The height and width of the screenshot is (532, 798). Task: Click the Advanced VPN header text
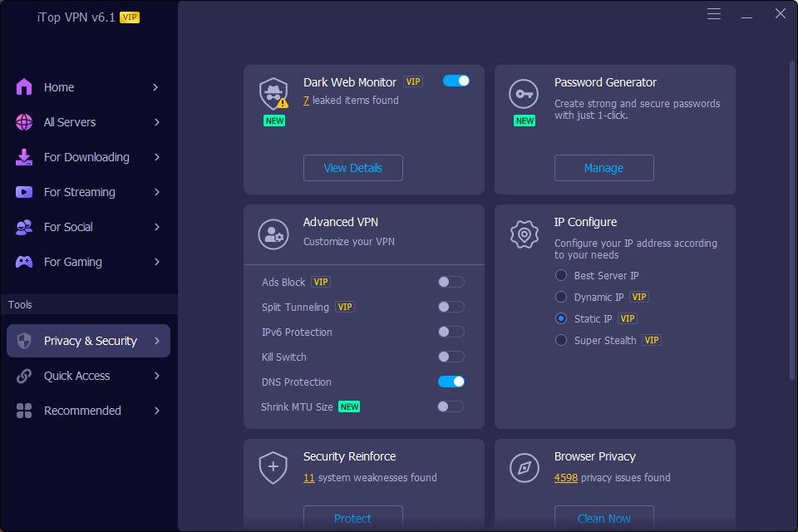(341, 222)
